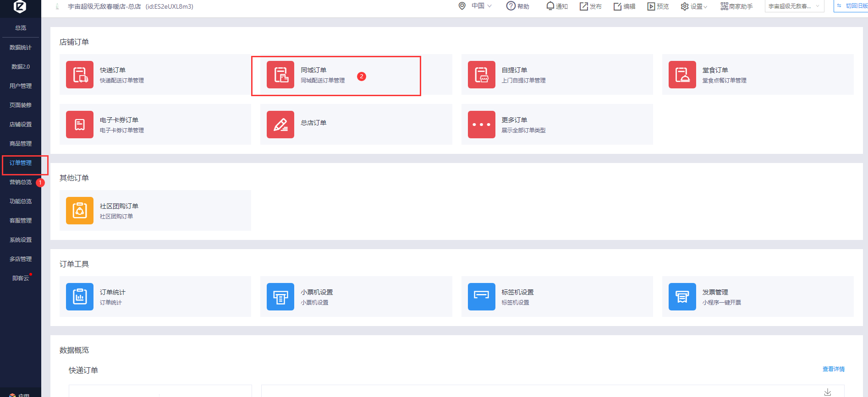868x397 pixels.
Task: Click the 通知 bell icon
Action: click(x=550, y=6)
